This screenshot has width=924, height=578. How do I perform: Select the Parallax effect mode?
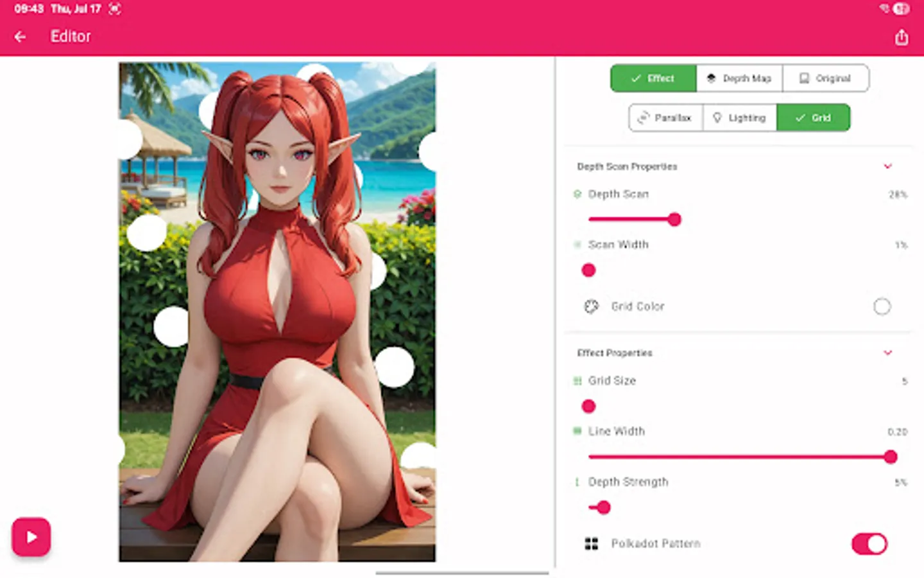(665, 118)
